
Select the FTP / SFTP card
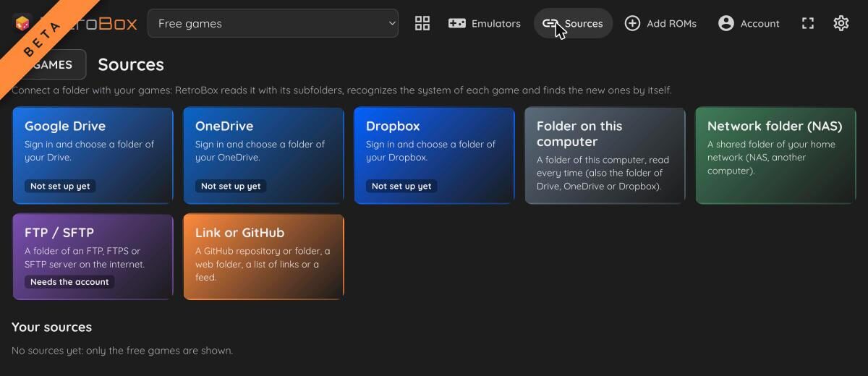click(x=93, y=257)
